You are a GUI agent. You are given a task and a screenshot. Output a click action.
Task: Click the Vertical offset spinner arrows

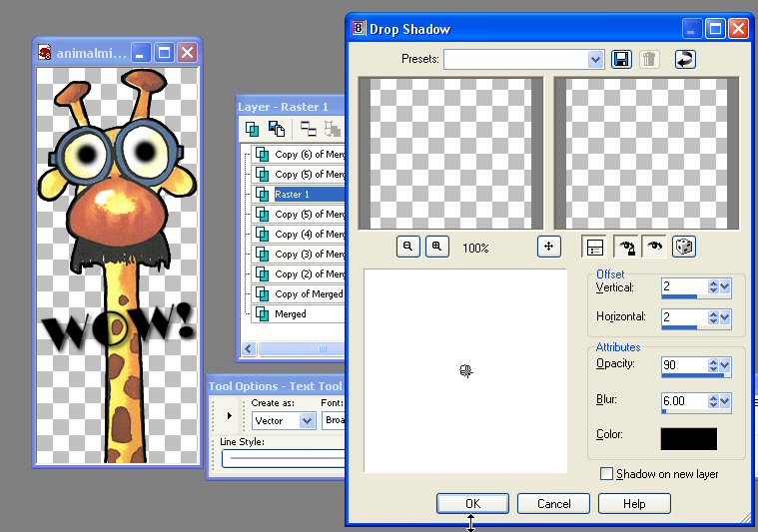pos(713,287)
